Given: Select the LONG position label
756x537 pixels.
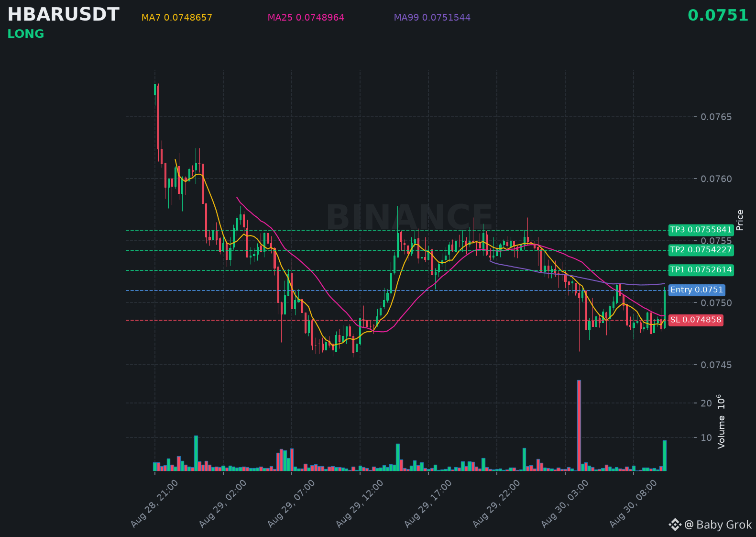Looking at the screenshot, I should click(26, 34).
